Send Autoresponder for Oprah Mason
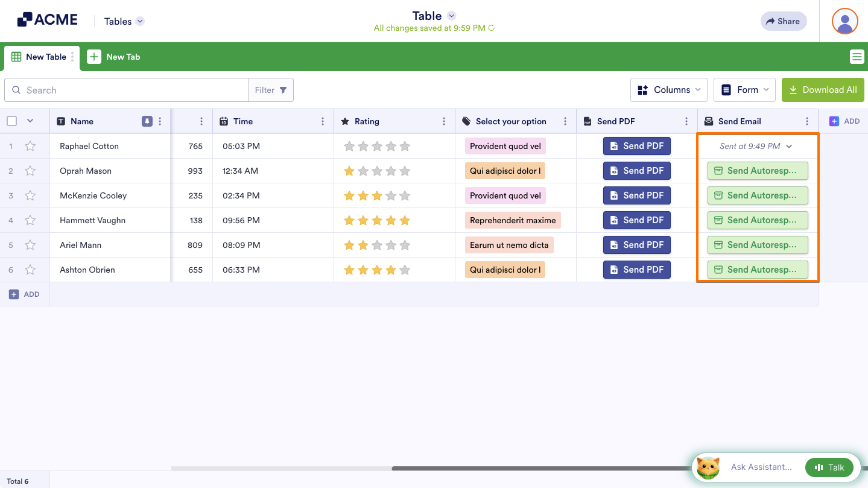The height and width of the screenshot is (488, 868). pyautogui.click(x=758, y=171)
